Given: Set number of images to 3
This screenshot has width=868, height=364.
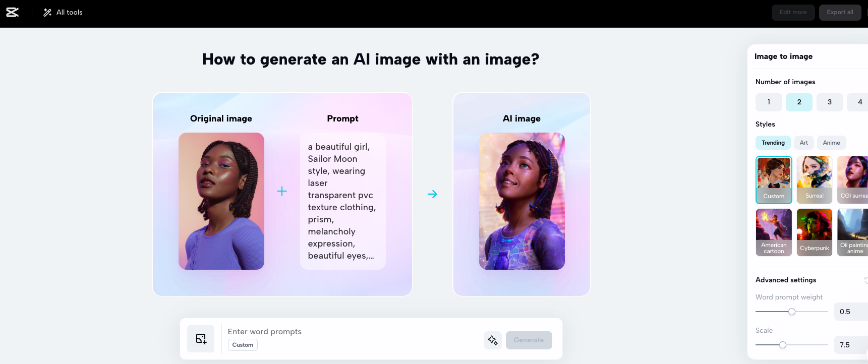Looking at the screenshot, I should [x=830, y=102].
